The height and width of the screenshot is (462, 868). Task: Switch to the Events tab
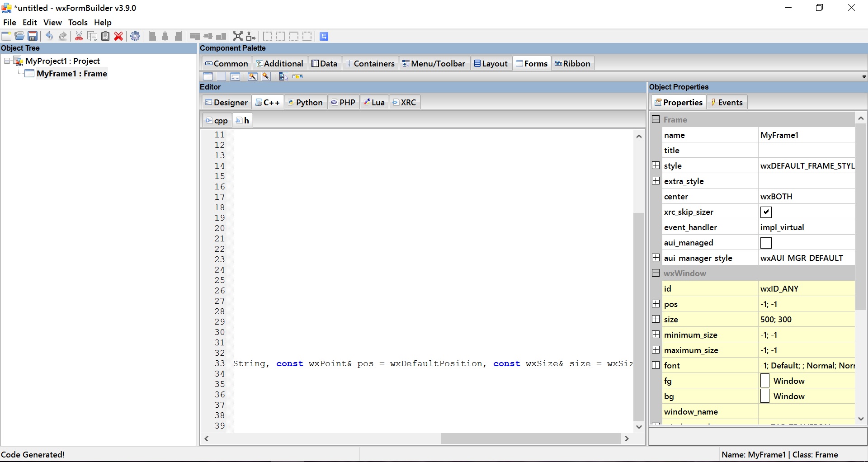tap(726, 102)
